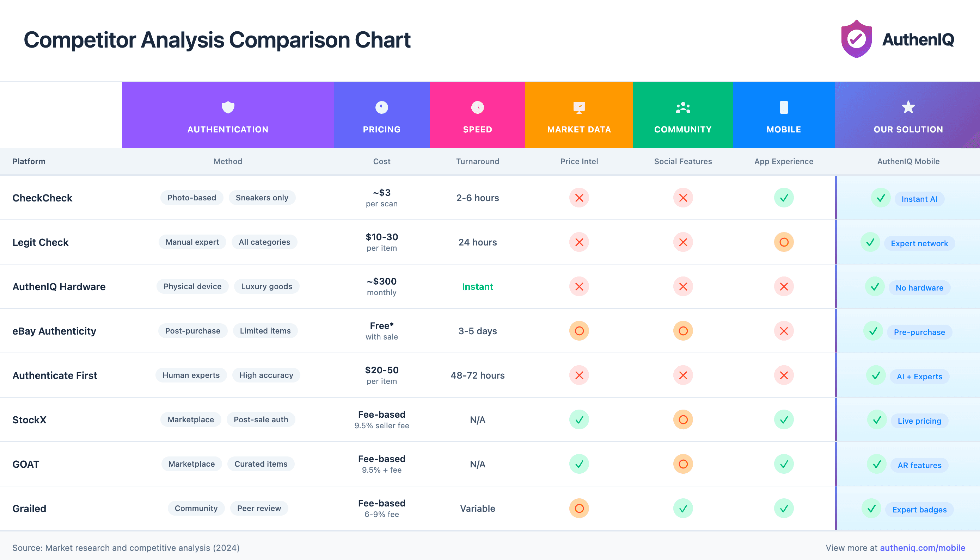
Task: Click the clock icon above Speed
Action: (x=477, y=107)
